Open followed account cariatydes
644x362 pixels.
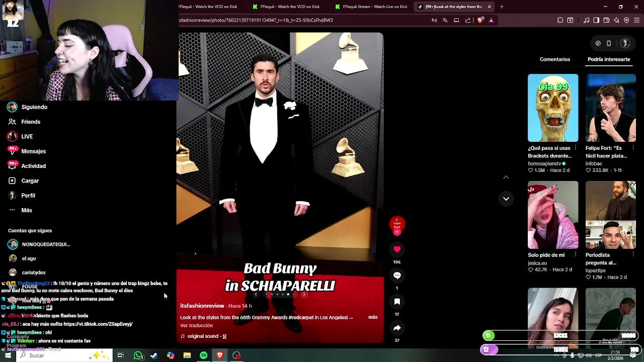click(x=27, y=273)
